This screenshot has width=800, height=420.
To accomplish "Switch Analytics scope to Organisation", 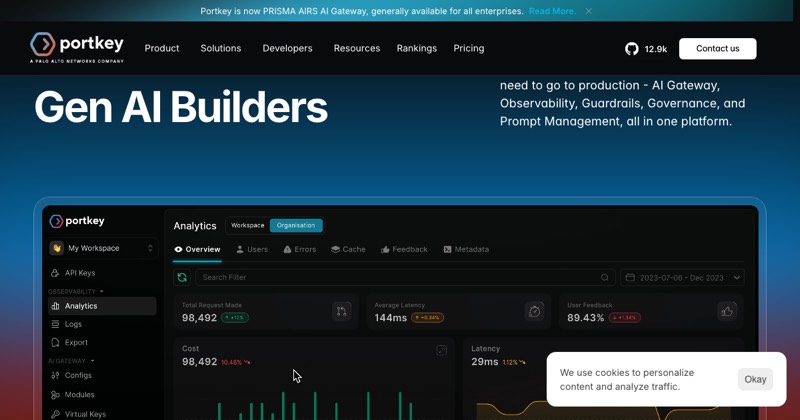I will pyautogui.click(x=296, y=225).
